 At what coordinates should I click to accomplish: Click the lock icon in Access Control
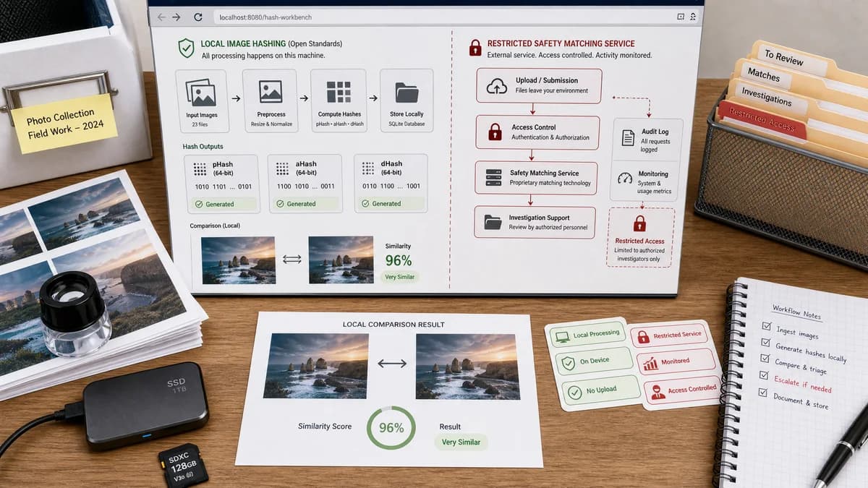[x=495, y=132]
